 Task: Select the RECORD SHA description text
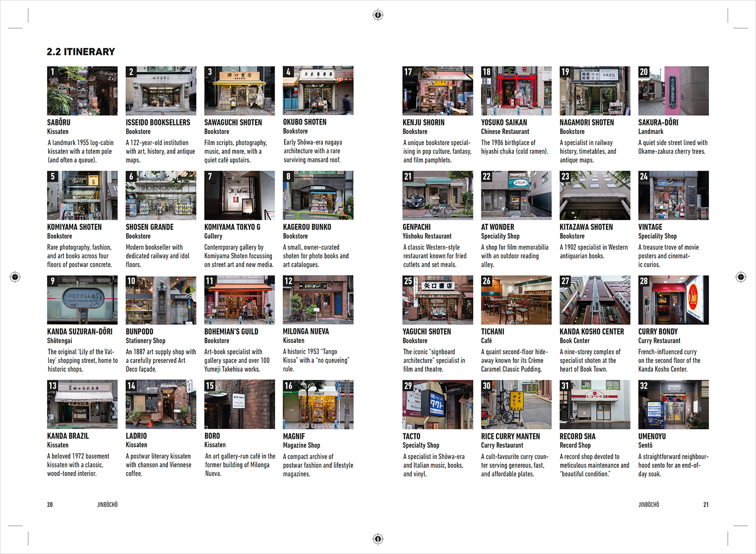[594, 465]
